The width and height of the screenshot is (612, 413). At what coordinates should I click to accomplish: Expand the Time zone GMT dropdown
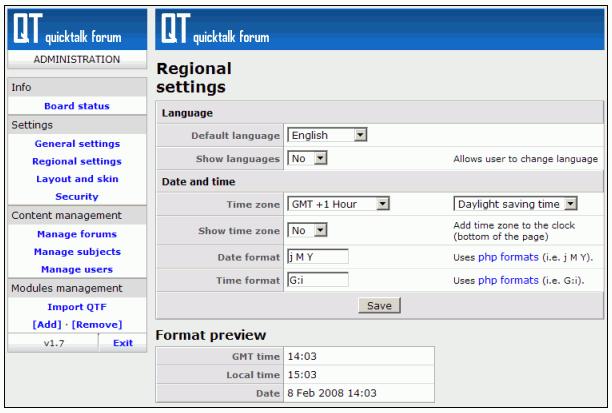click(338, 204)
